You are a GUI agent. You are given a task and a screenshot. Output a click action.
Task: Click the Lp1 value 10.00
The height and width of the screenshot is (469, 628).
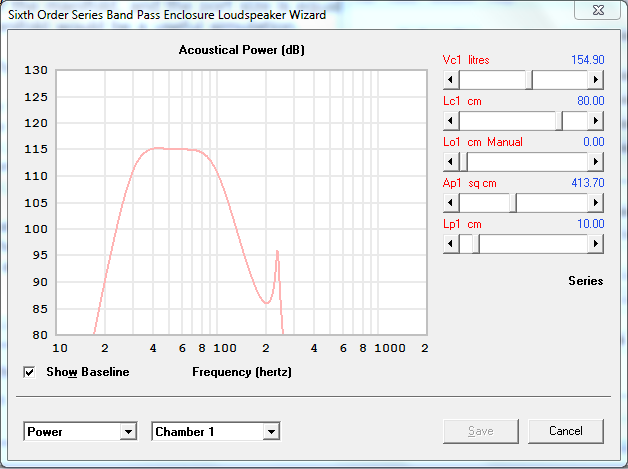pyautogui.click(x=591, y=224)
